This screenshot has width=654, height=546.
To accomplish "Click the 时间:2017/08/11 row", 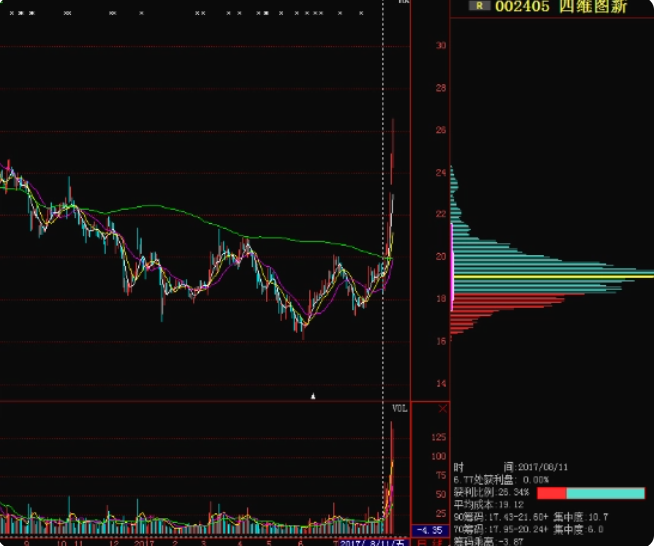I will pyautogui.click(x=511, y=467).
